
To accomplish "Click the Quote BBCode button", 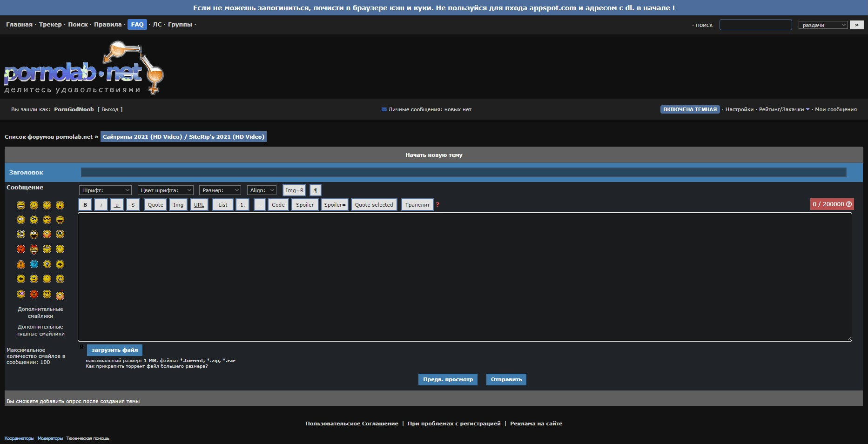I will 155,205.
